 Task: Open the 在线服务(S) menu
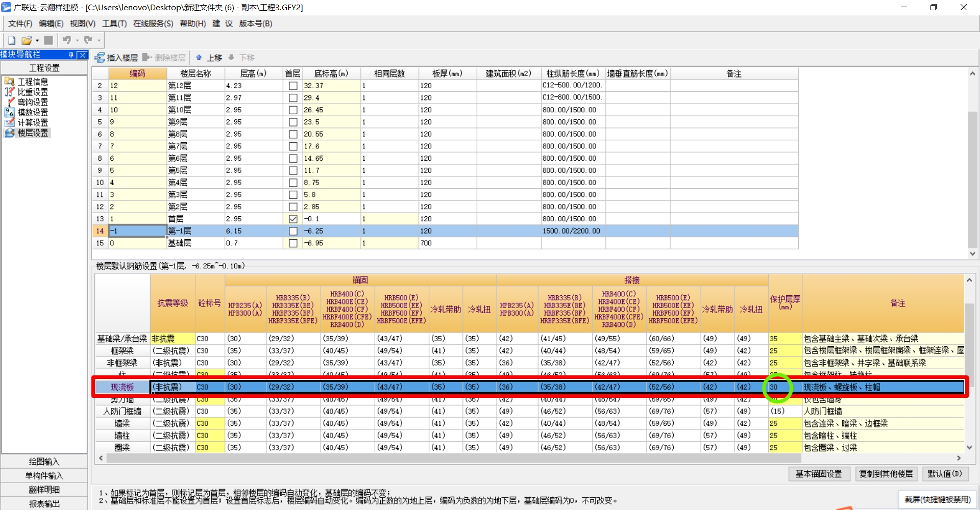(x=153, y=23)
